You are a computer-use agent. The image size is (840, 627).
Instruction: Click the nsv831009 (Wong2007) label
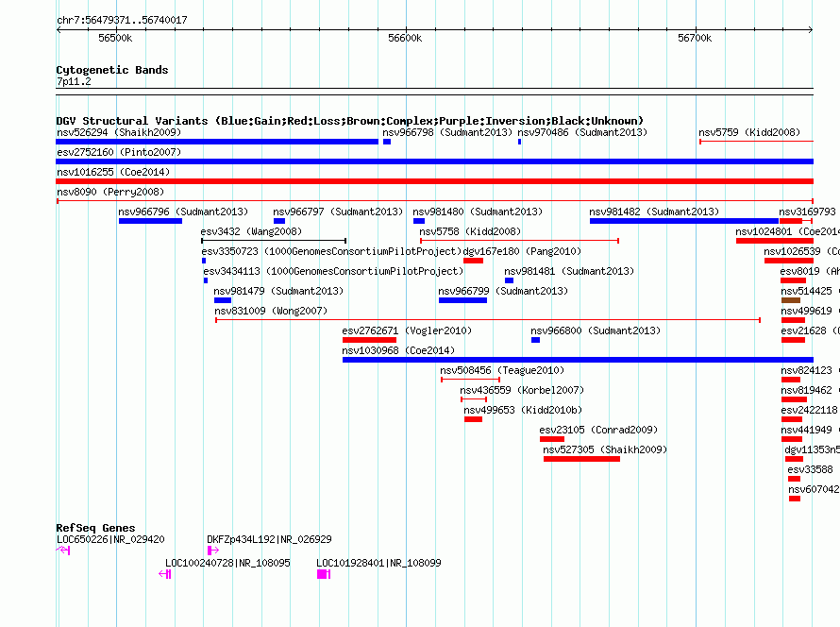(271, 311)
